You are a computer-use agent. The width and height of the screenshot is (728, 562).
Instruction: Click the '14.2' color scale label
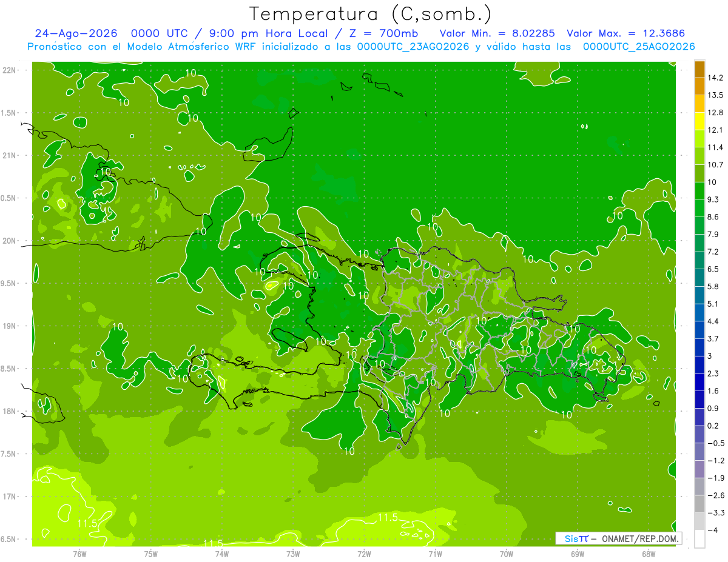(x=715, y=78)
